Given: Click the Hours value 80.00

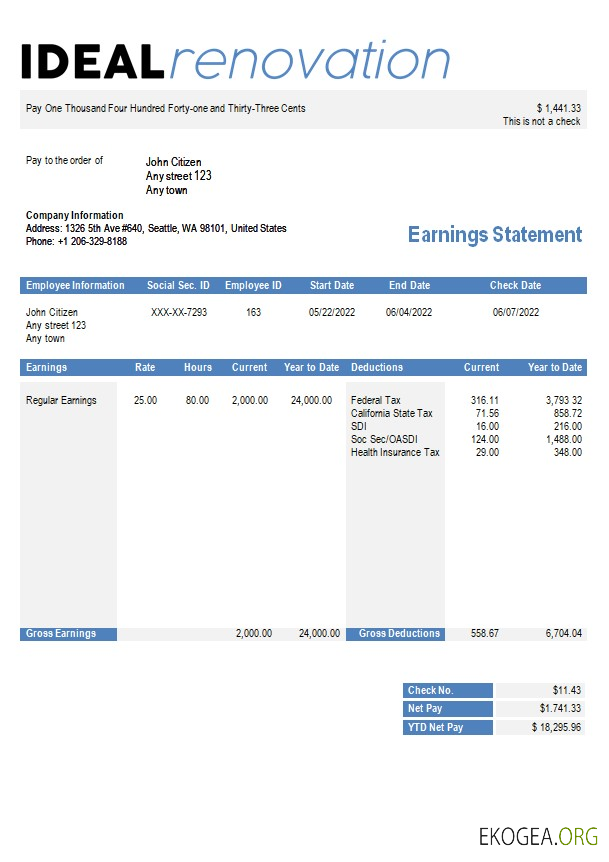Looking at the screenshot, I should click(197, 401).
